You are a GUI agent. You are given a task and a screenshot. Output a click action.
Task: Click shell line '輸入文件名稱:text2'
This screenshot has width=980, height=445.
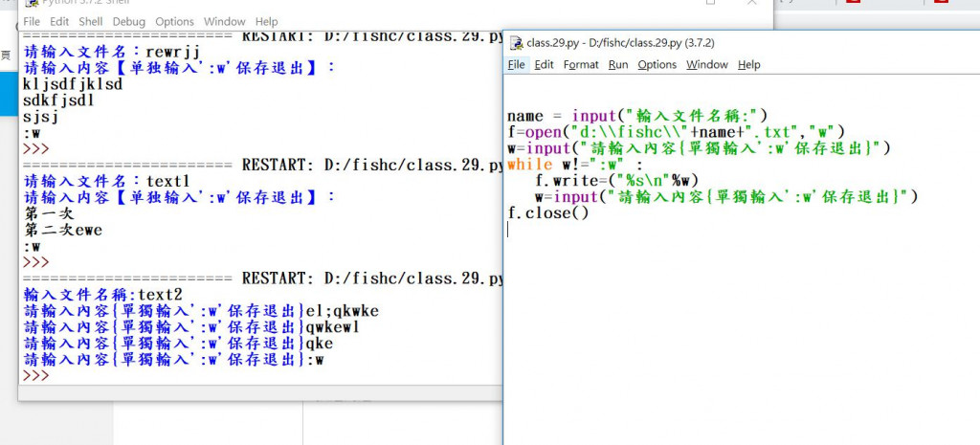[x=102, y=295]
